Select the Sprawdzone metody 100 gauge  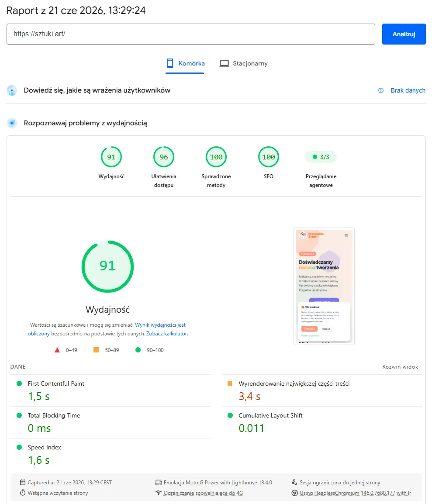[x=216, y=157]
